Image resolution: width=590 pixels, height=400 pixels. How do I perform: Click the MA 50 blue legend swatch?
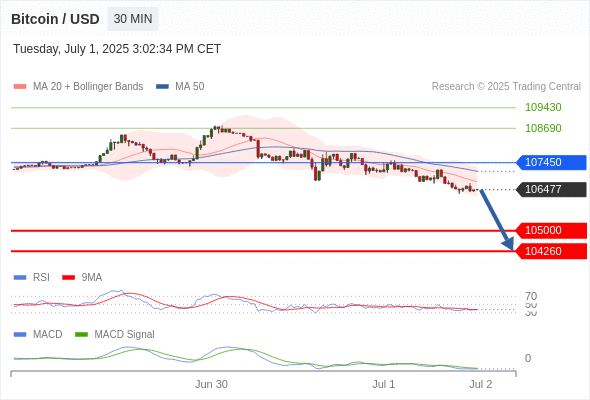pos(162,87)
